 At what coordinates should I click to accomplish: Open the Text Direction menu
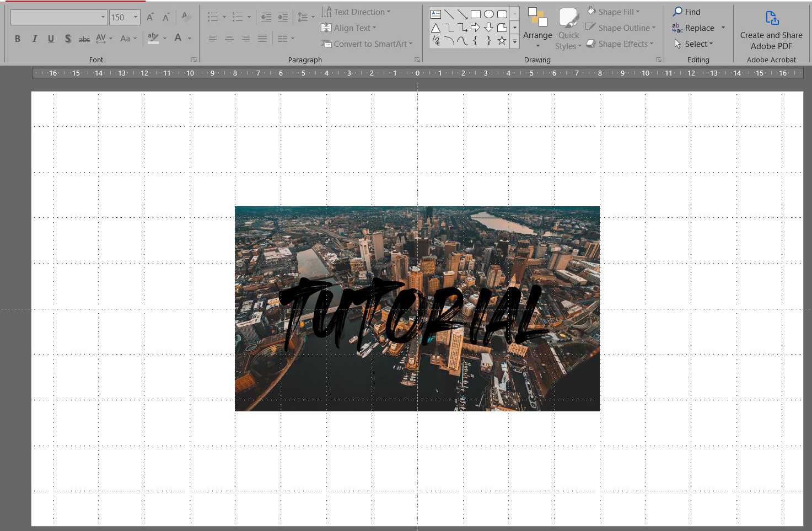[356, 12]
